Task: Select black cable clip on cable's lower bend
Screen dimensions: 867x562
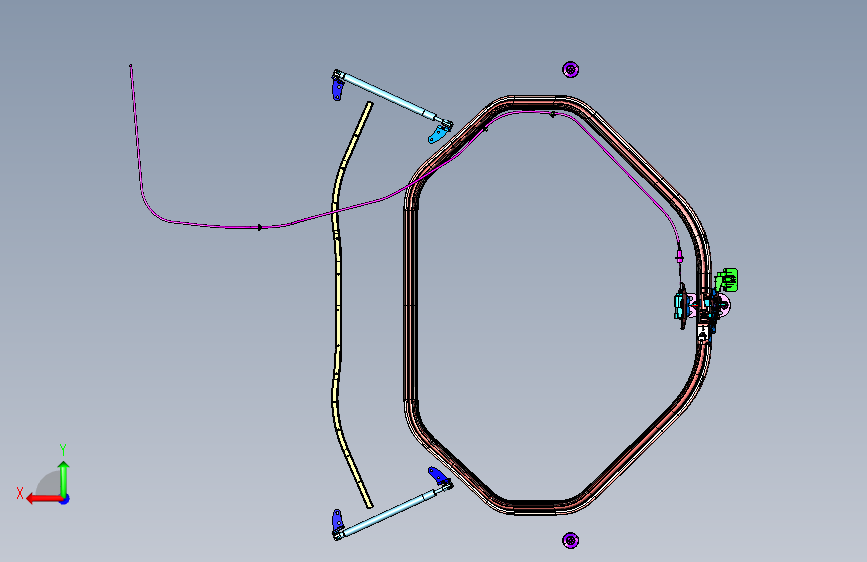Action: (259, 227)
